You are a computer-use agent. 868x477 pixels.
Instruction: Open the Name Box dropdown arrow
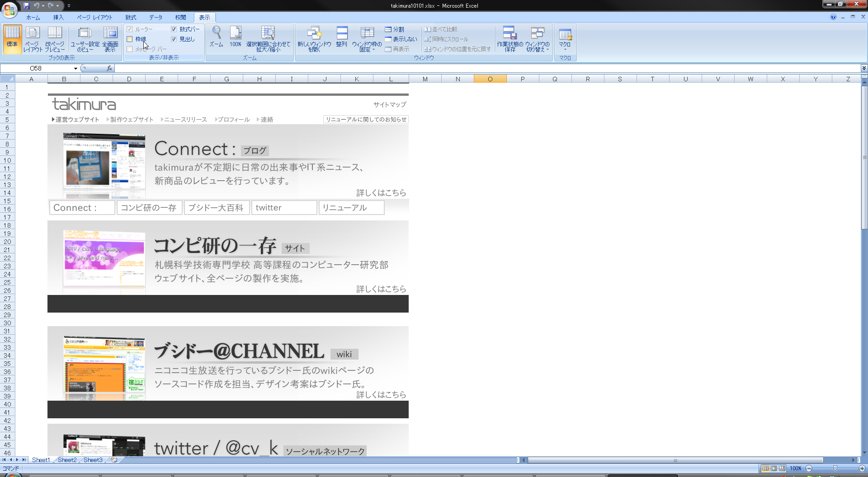pyautogui.click(x=75, y=69)
